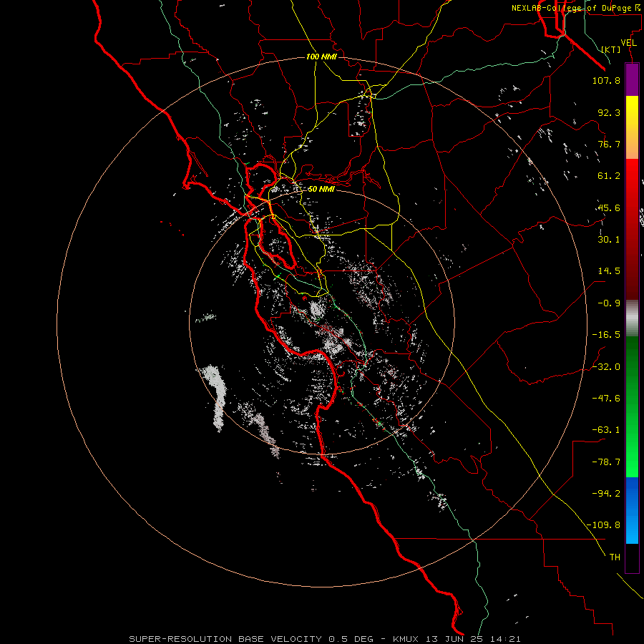Viewport: 644px width, 644px height.
Task: Click the -94.2 velocity scale value
Action: (606, 494)
